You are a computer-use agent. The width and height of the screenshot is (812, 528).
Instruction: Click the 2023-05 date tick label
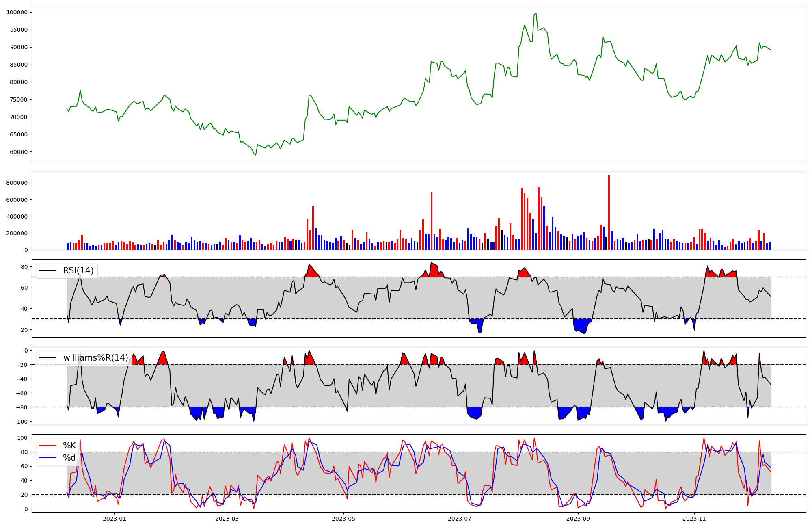(x=343, y=519)
